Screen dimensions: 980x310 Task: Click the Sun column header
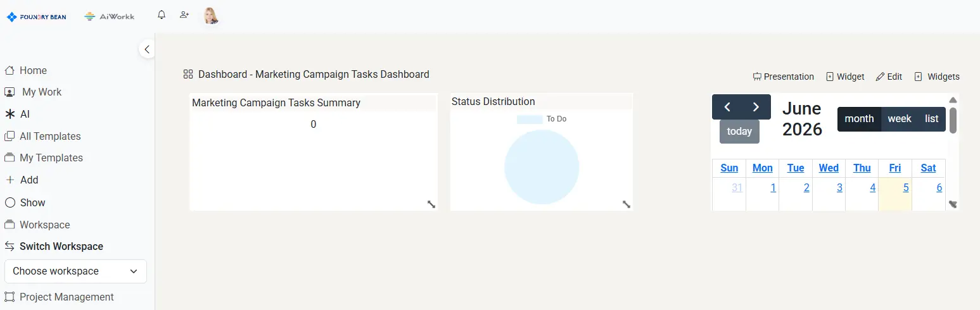pyautogui.click(x=729, y=168)
